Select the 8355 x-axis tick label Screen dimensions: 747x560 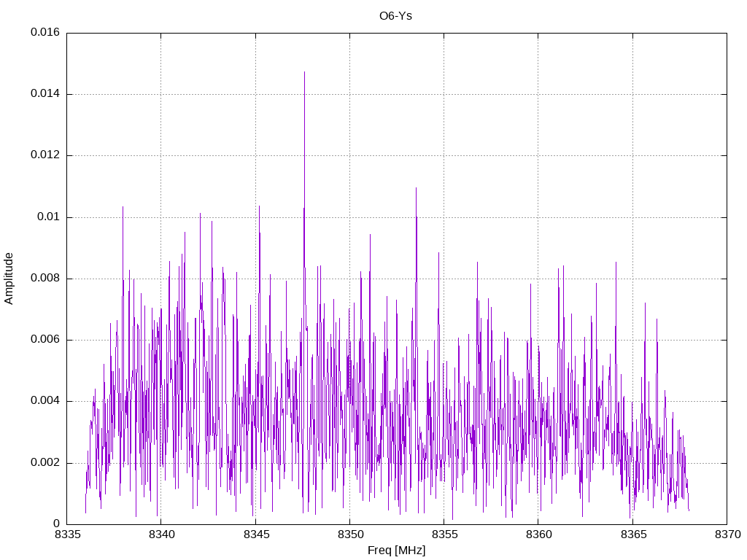pos(444,534)
